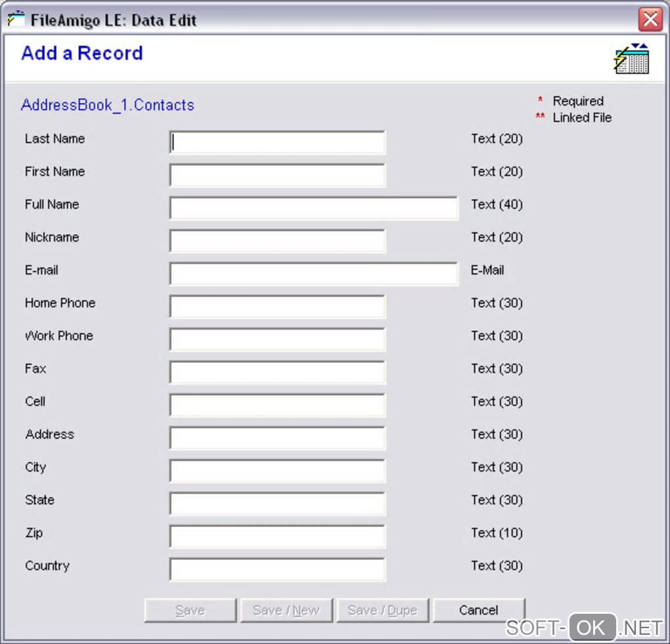Click the Home Phone field
The width and height of the screenshot is (670, 644).
click(277, 307)
